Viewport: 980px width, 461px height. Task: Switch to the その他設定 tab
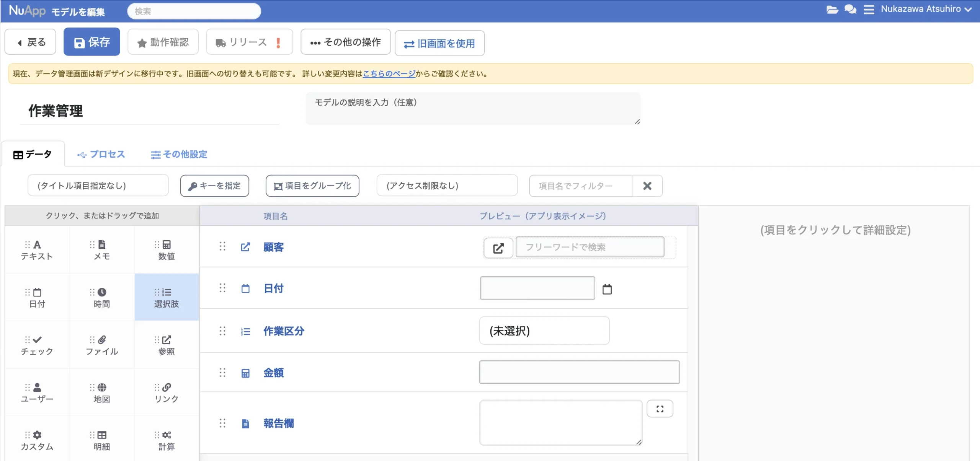pyautogui.click(x=179, y=154)
